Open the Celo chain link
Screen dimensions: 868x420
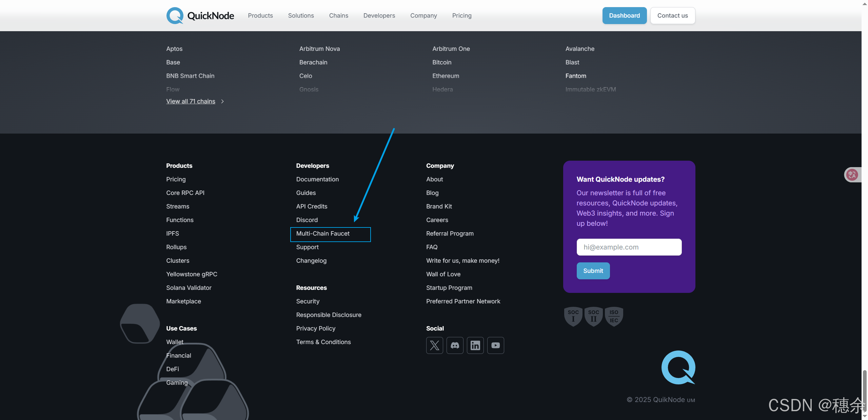[305, 76]
